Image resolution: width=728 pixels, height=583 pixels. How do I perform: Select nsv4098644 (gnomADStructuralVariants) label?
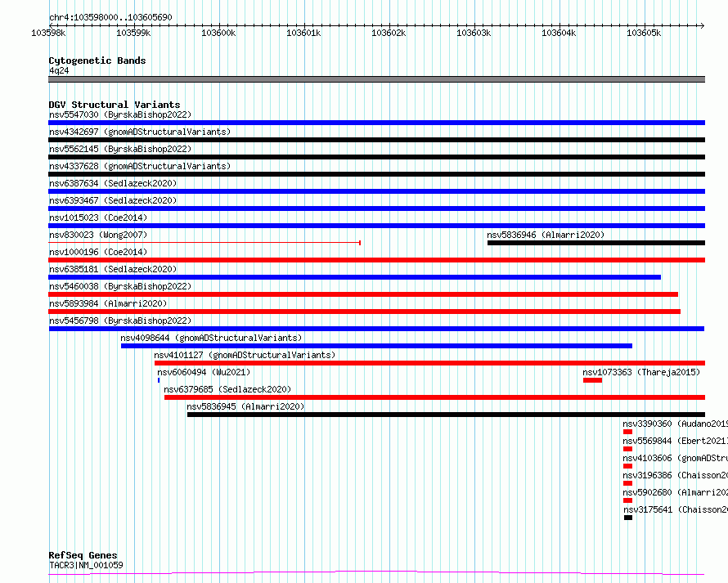click(x=211, y=338)
